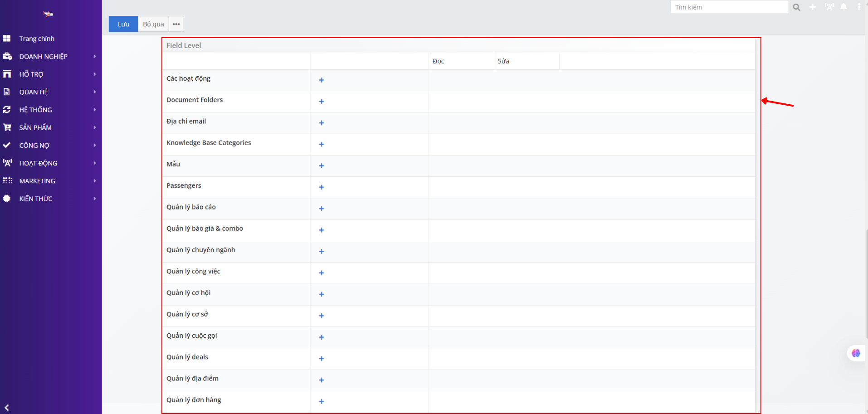Open the MARKETING sidebar menu
Viewport: 868px width, 414px height.
(x=37, y=181)
